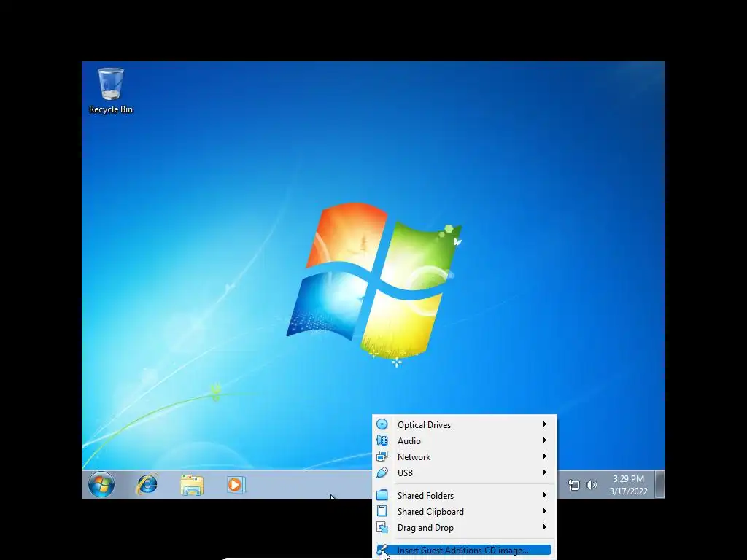Click the Drag and Drop icon
This screenshot has width=747, height=560.
(x=382, y=528)
